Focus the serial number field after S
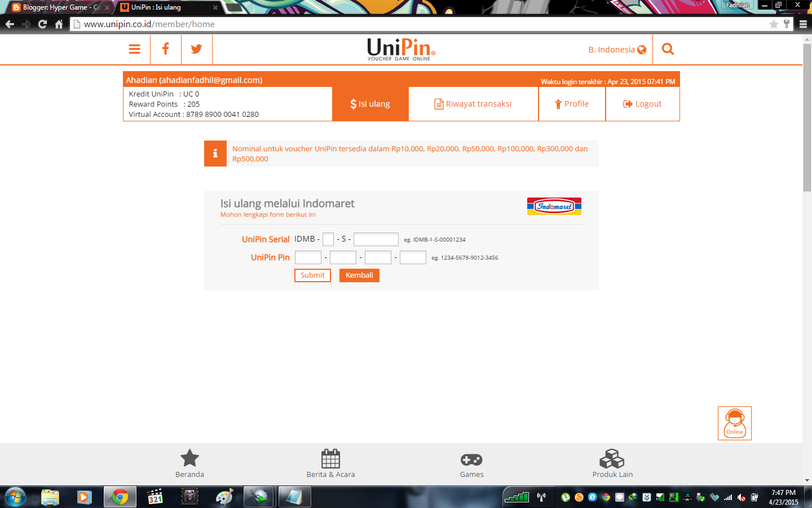812x508 pixels. (x=376, y=239)
